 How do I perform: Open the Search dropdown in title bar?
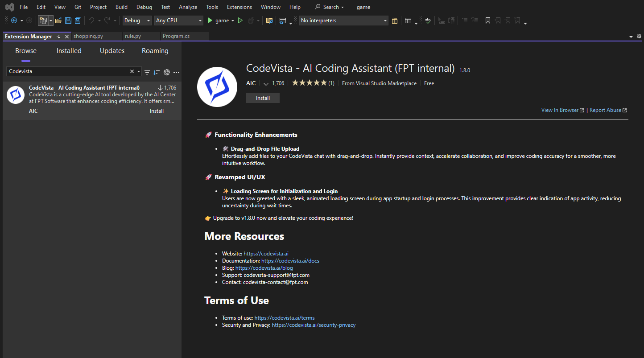point(330,7)
